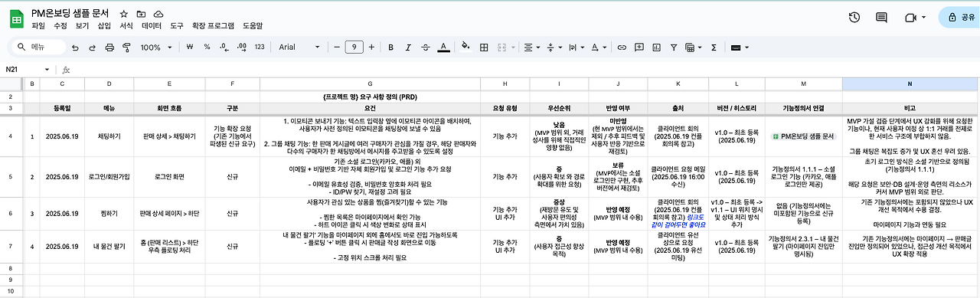Click the document title PM온보딩 샘플 문서
980x298 pixels.
point(70,14)
